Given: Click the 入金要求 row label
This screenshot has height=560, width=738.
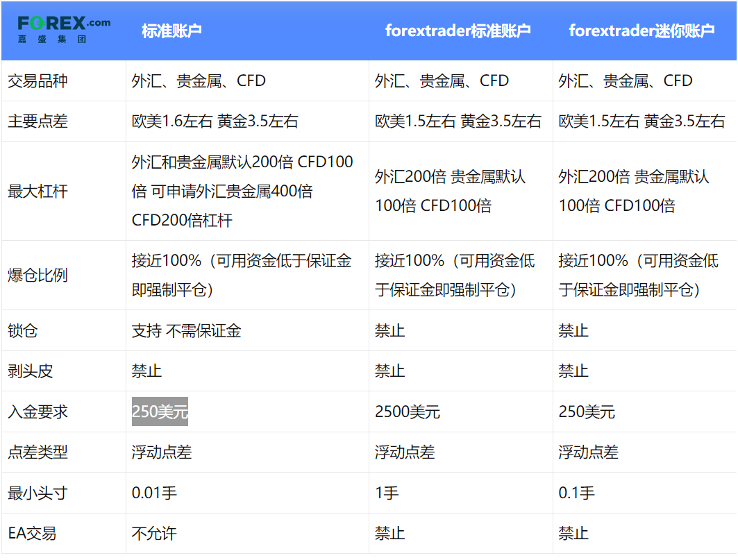Looking at the screenshot, I should pyautogui.click(x=37, y=411).
